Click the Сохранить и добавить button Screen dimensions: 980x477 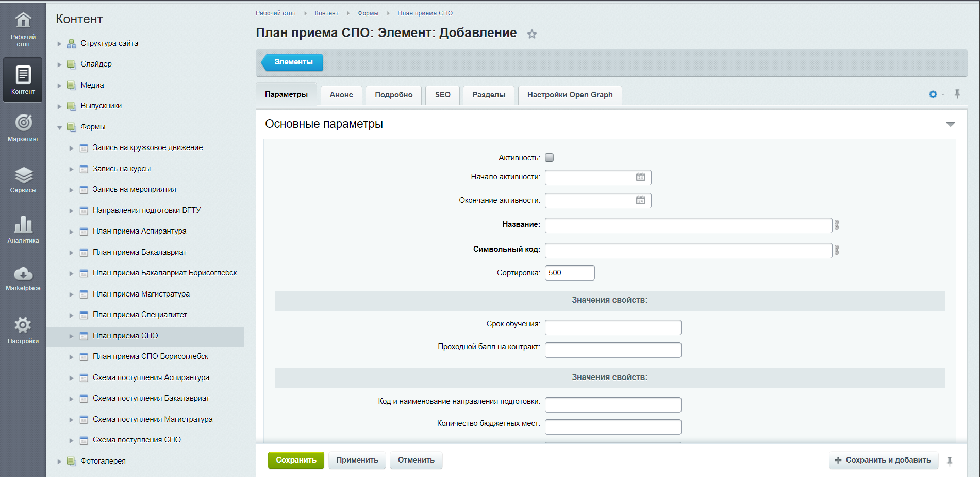pos(882,460)
